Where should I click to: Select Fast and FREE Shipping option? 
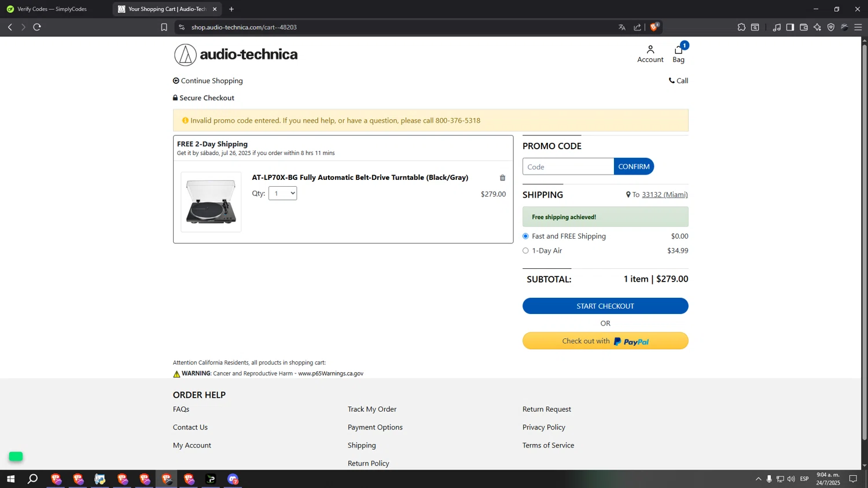[x=525, y=236]
